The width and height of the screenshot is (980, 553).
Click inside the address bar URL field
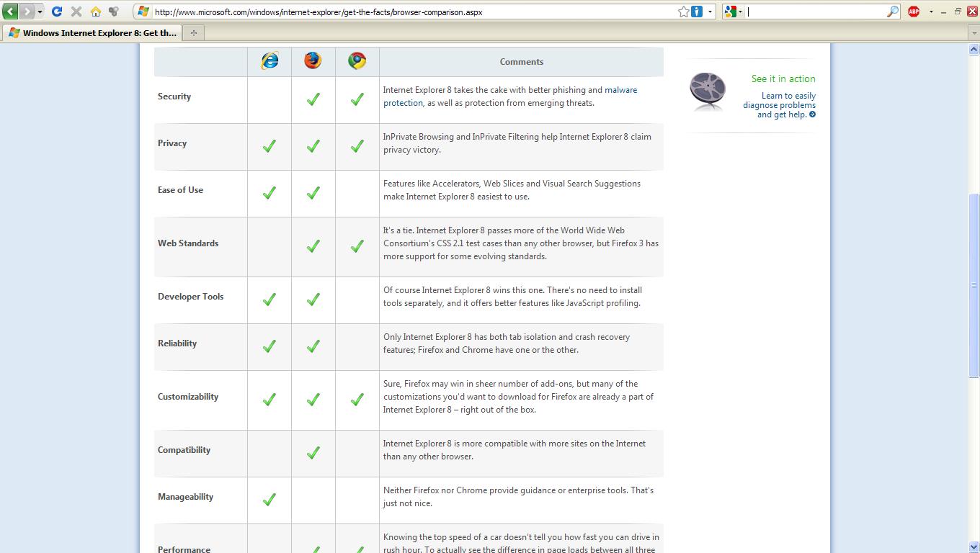point(411,12)
